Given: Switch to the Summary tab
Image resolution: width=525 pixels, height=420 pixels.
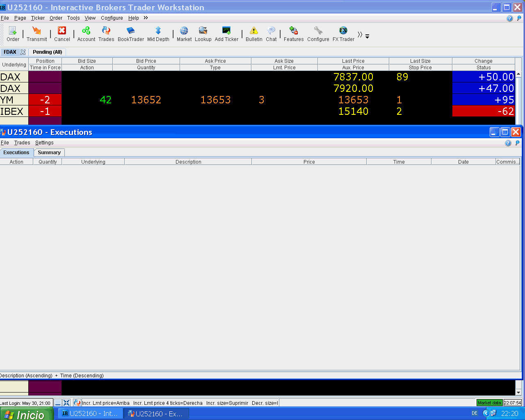Looking at the screenshot, I should click(49, 153).
